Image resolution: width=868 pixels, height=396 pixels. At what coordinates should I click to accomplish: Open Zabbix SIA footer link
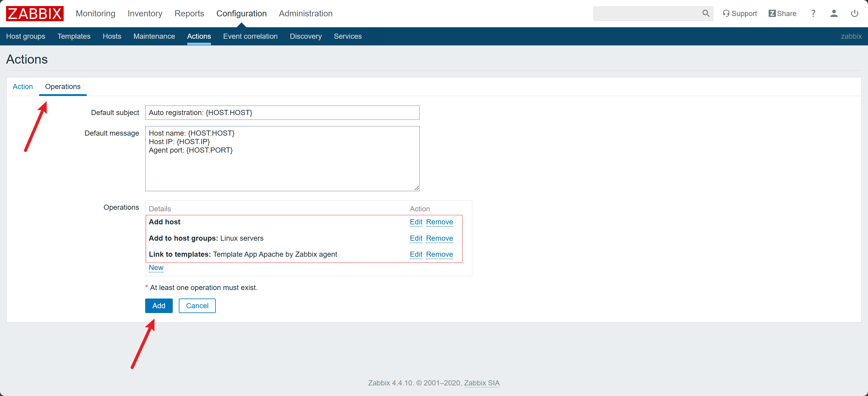[x=482, y=383]
